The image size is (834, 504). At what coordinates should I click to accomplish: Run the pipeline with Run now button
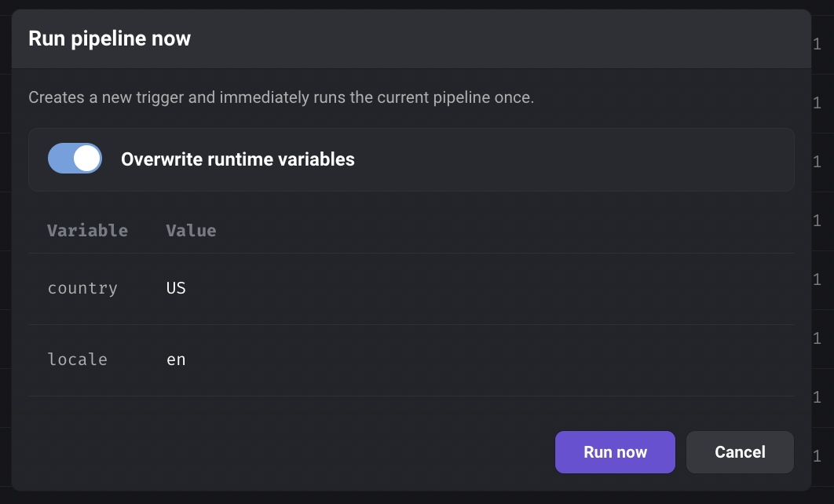click(615, 452)
